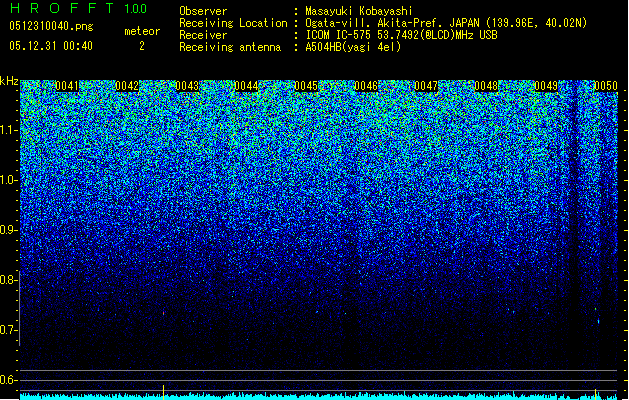
Task: Click the yellow meteor marker line below 0050
Action: [595, 394]
